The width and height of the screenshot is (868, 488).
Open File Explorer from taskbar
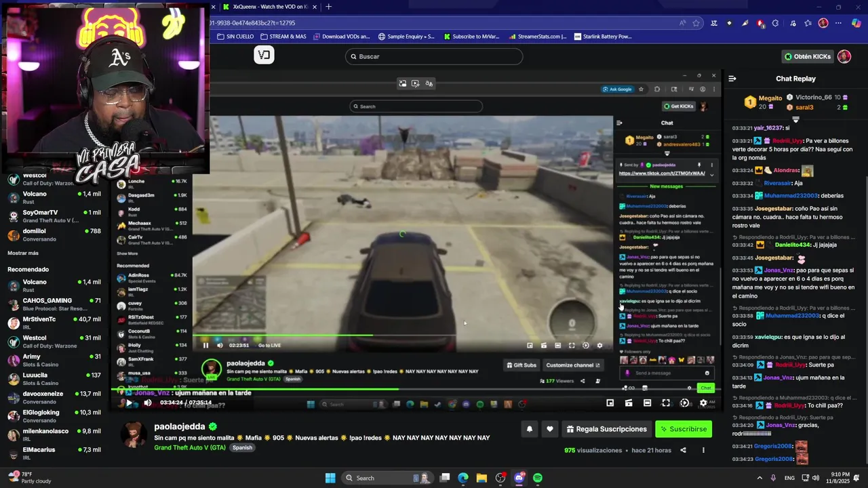click(481, 478)
